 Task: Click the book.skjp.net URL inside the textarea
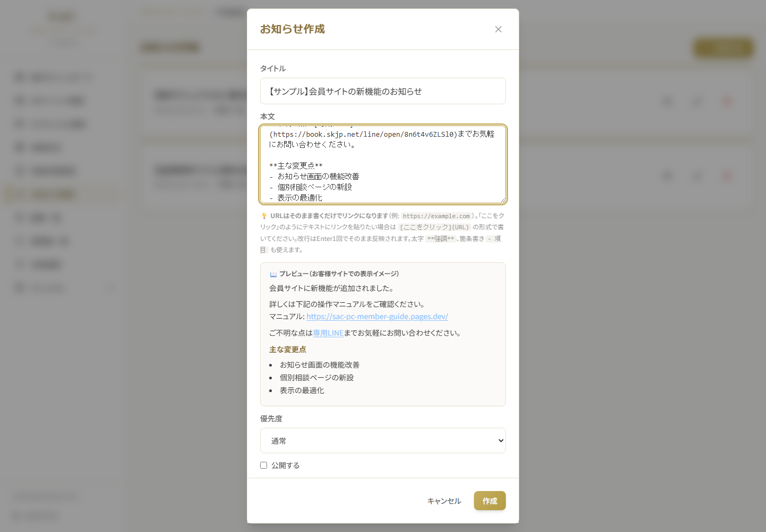(363, 134)
